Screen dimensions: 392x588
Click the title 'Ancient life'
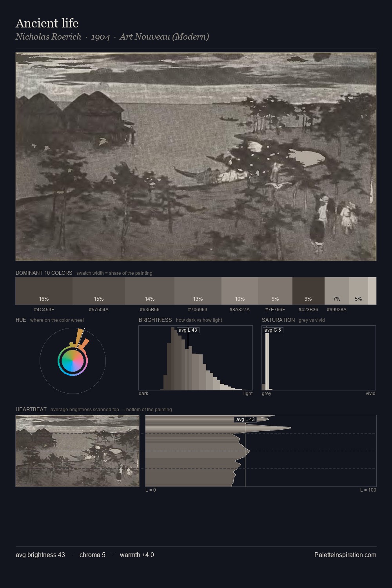[x=47, y=23]
